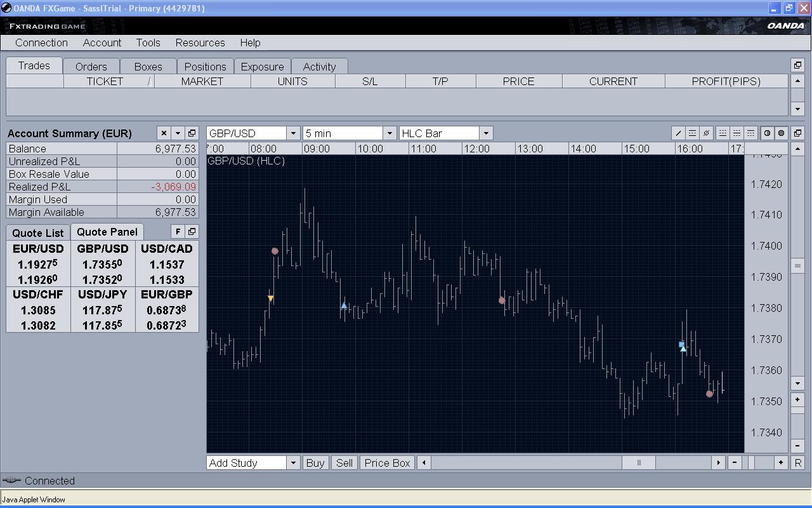812x508 pixels.
Task: Click the EUR/USD quote box
Action: click(39, 264)
